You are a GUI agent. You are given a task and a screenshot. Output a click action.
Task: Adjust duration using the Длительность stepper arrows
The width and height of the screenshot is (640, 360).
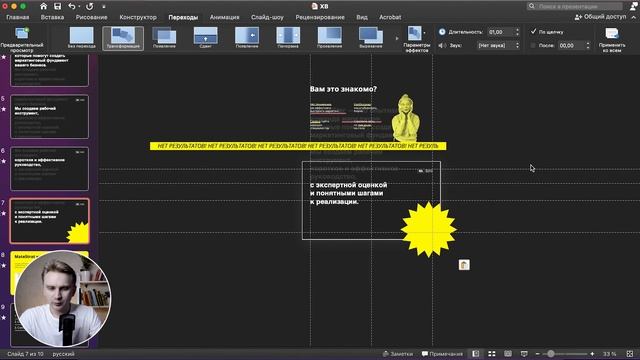pos(517,32)
